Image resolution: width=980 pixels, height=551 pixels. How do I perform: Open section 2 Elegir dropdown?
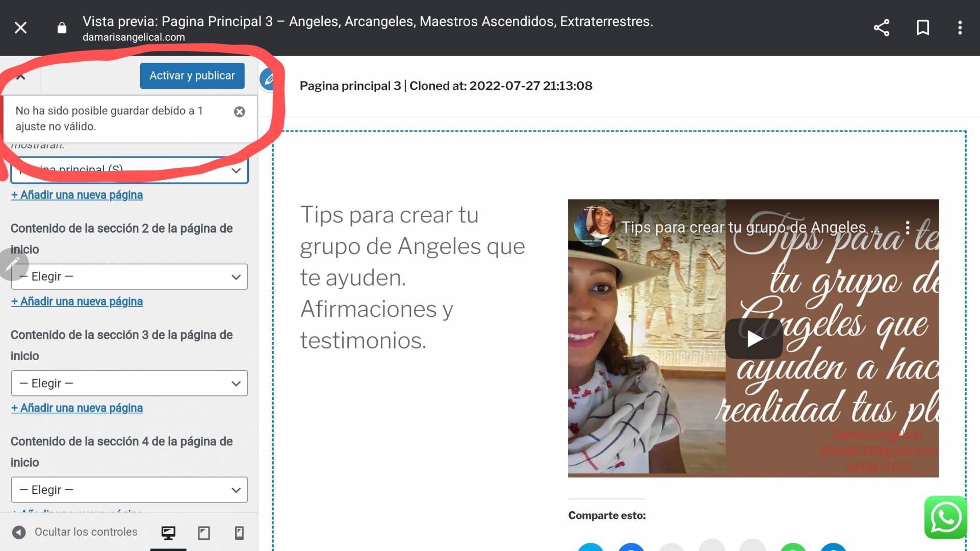point(130,277)
